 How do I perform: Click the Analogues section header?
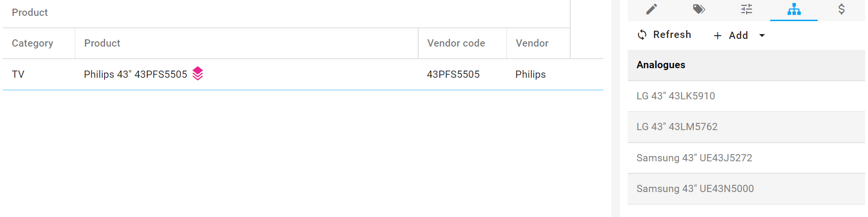click(660, 65)
